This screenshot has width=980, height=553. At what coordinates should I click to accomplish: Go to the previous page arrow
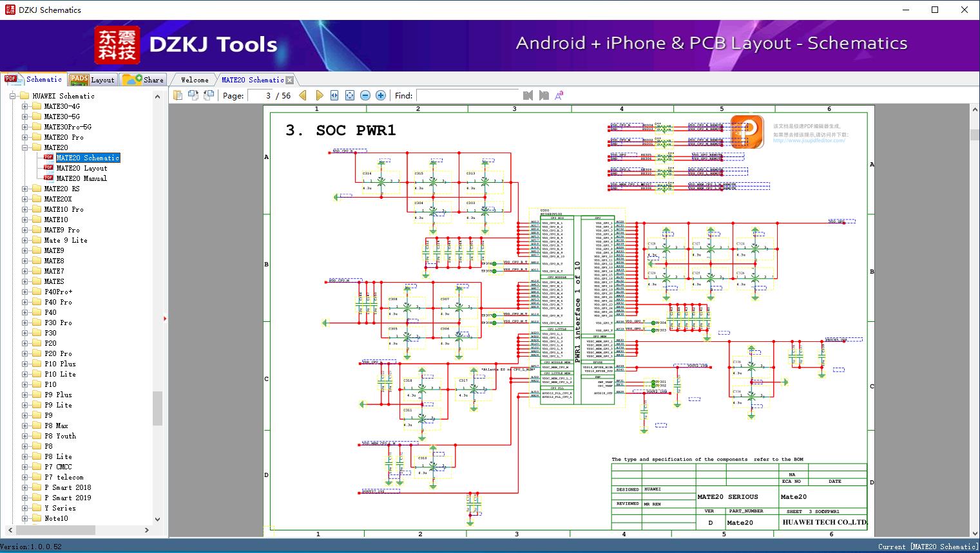(x=303, y=95)
